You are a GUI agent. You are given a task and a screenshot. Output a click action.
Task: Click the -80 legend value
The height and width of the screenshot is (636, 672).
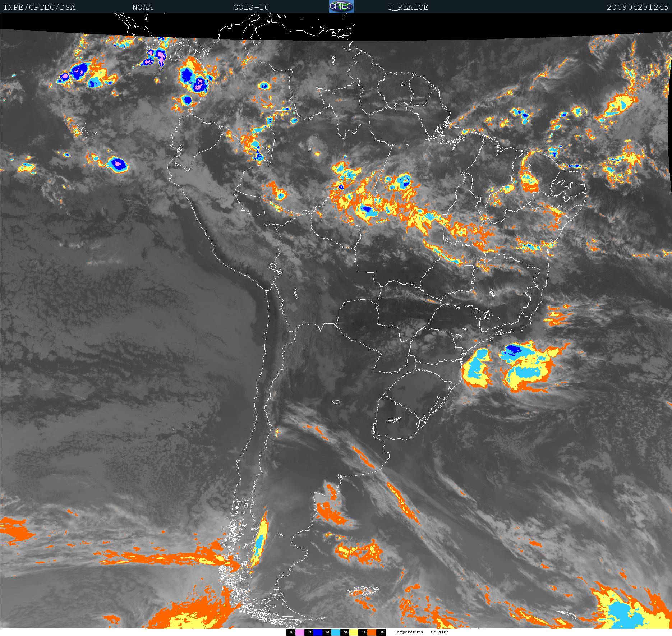point(291,632)
